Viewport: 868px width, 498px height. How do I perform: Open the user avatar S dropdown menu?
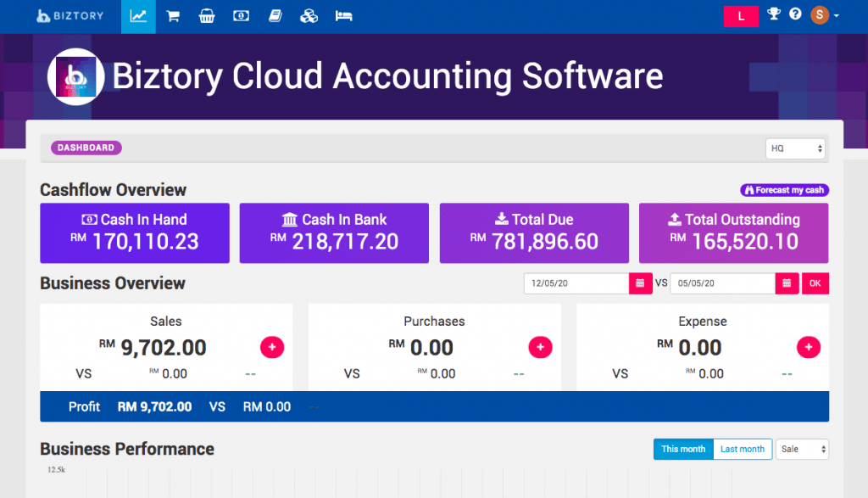pyautogui.click(x=825, y=15)
